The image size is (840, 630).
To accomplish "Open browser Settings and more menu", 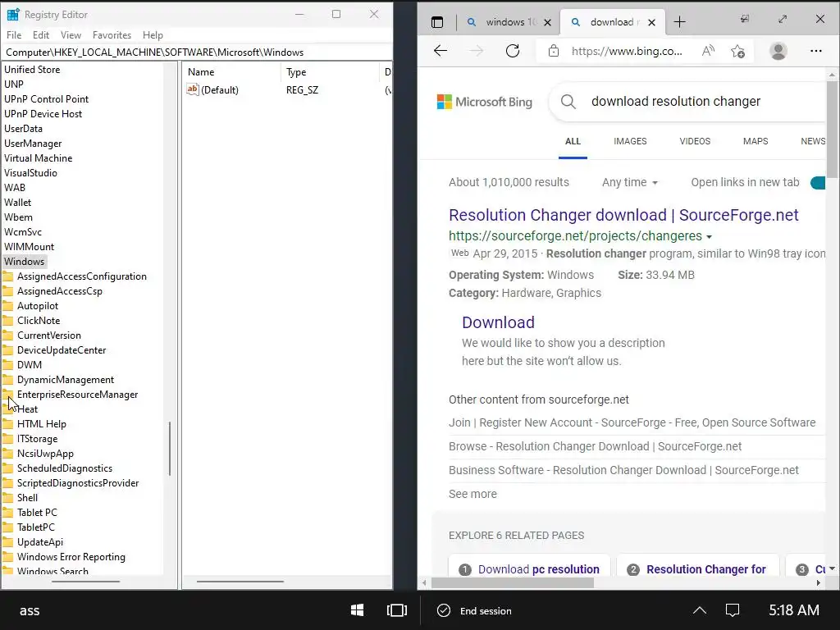I will point(816,51).
